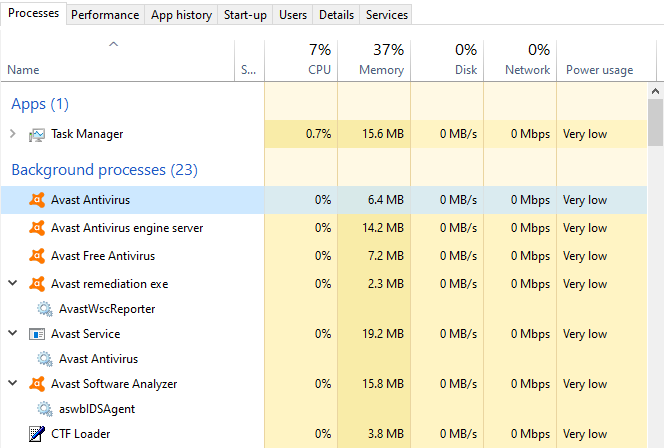Click the aswbIDSAgent gear icon
The image size is (664, 448).
click(45, 409)
